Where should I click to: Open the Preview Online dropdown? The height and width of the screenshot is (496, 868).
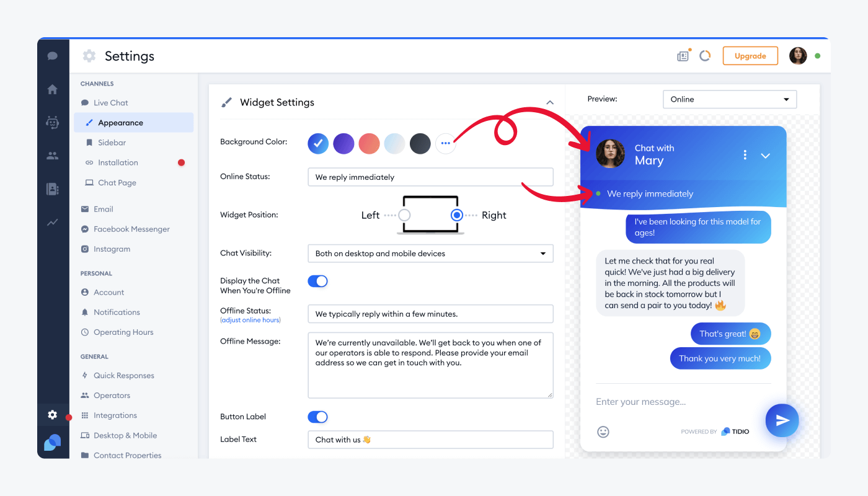point(729,99)
